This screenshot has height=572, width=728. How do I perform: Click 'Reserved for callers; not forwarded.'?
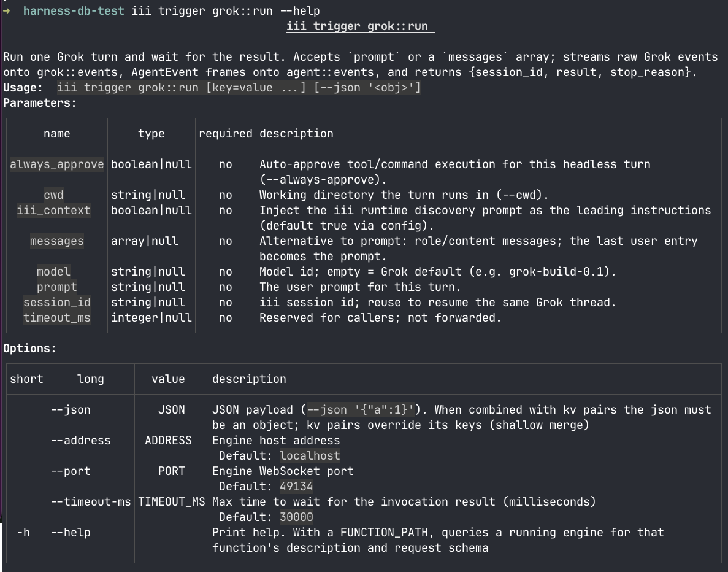(x=380, y=318)
